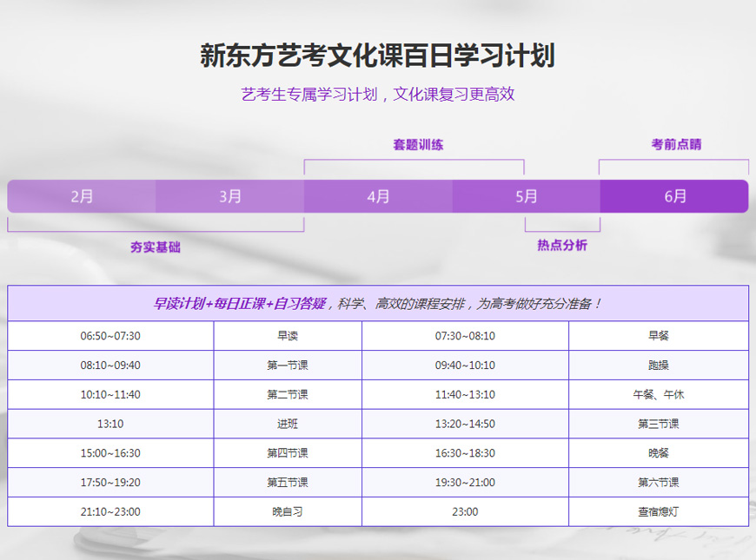756x560 pixels.
Task: Click the 06:50~07:30 time cell
Action: pyautogui.click(x=110, y=336)
